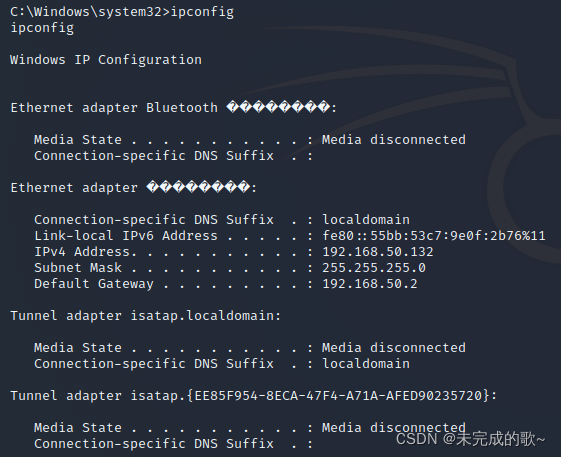Select the GUID EE85F954-8ECA-47F4-A71A-AFED90235720
This screenshot has height=457, width=561.
click(338, 395)
